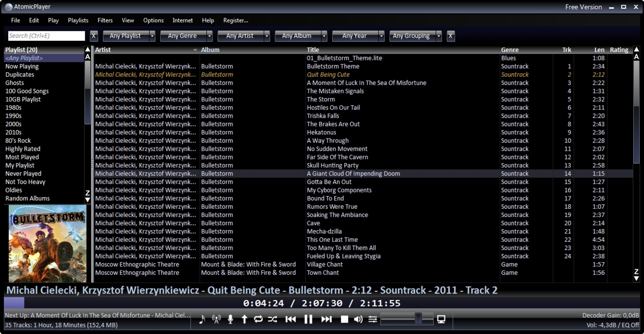644x334 pixels.
Task: Open the View menu
Action: 128,20
